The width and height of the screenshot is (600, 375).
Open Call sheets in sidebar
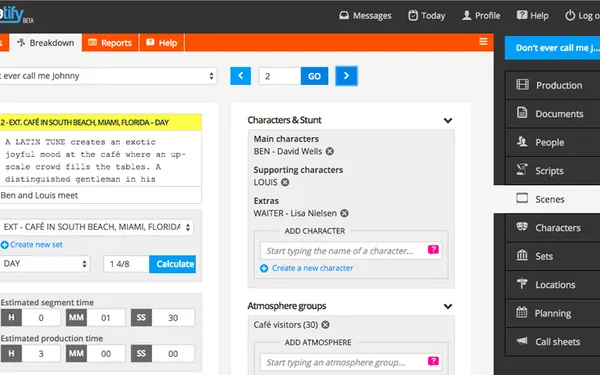(x=553, y=342)
